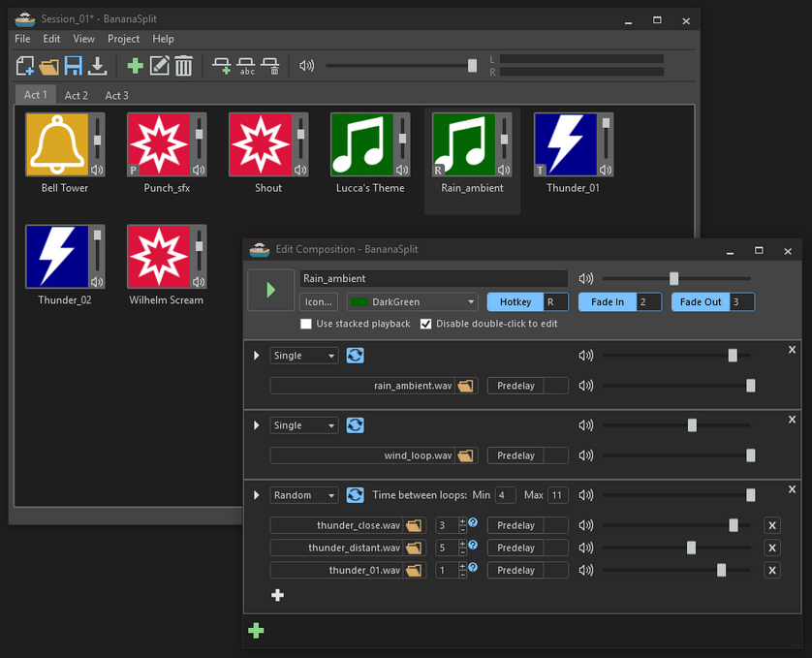Change the Random playback mode dropdown

pos(303,494)
